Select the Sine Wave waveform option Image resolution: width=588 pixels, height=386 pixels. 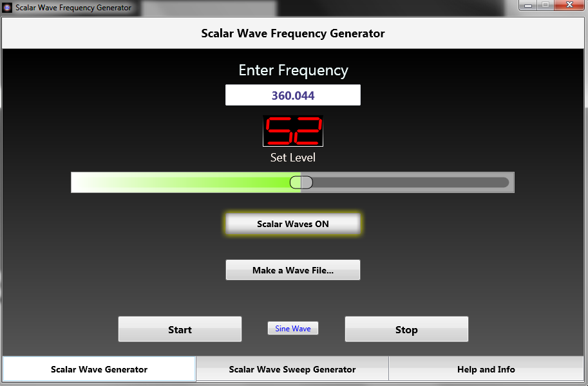coord(292,328)
